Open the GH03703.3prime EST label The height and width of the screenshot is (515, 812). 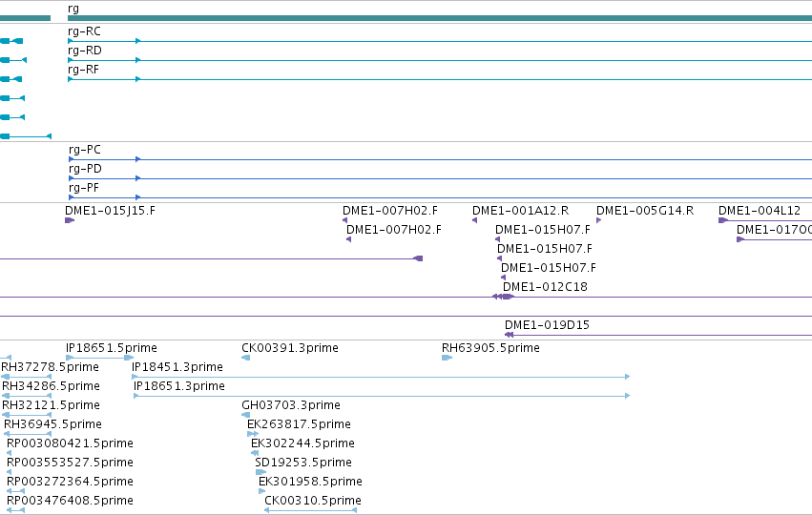[291, 405]
